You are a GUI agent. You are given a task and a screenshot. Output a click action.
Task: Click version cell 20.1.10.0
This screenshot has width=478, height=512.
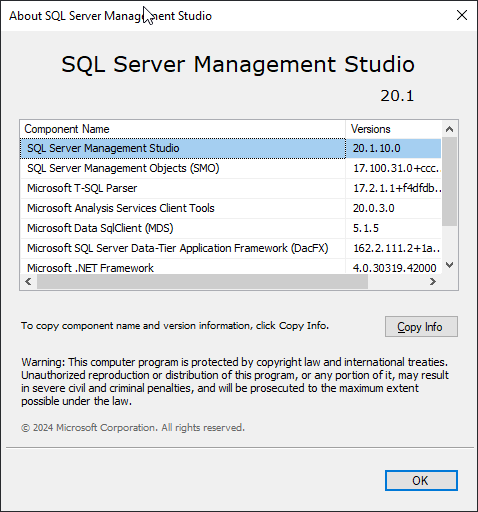(394, 148)
